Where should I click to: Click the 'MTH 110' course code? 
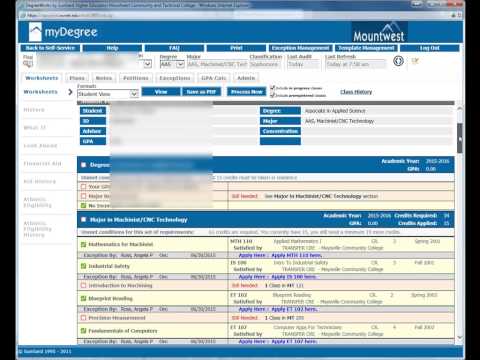tap(241, 241)
